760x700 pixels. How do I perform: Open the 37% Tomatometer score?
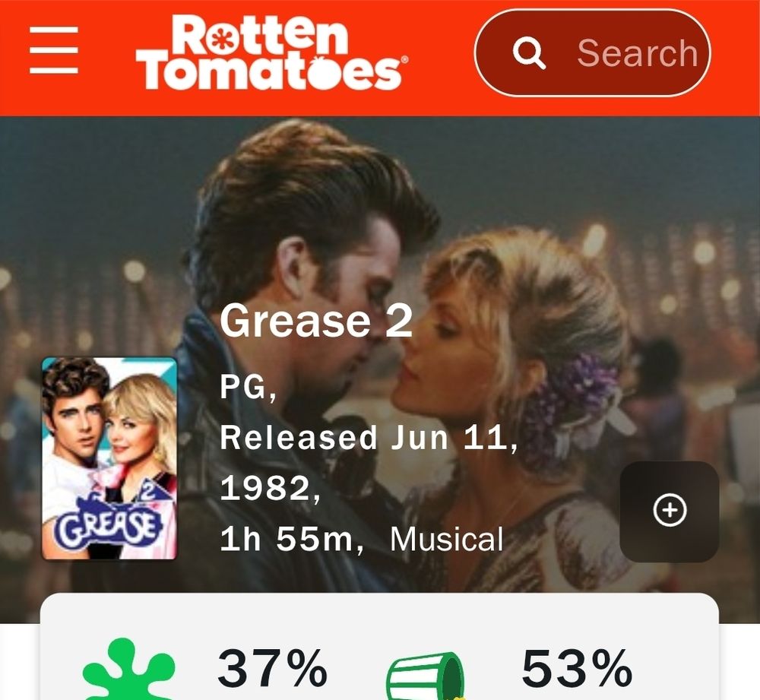[x=272, y=669]
